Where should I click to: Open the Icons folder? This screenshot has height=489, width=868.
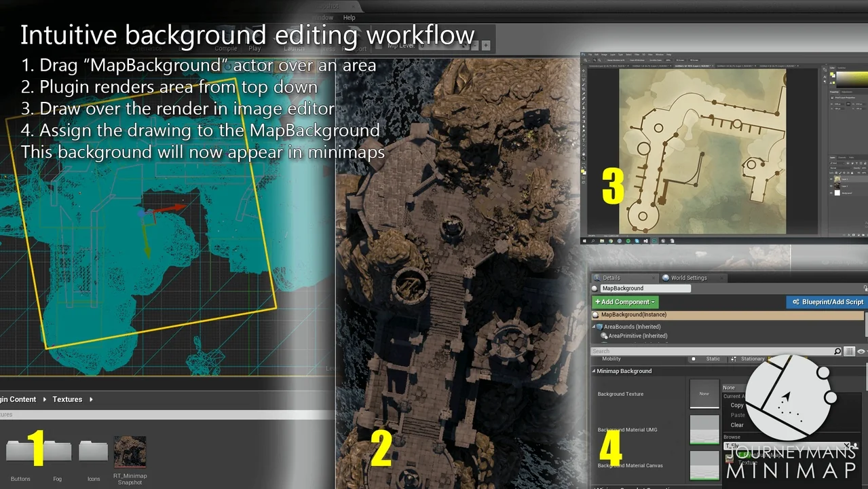click(94, 452)
